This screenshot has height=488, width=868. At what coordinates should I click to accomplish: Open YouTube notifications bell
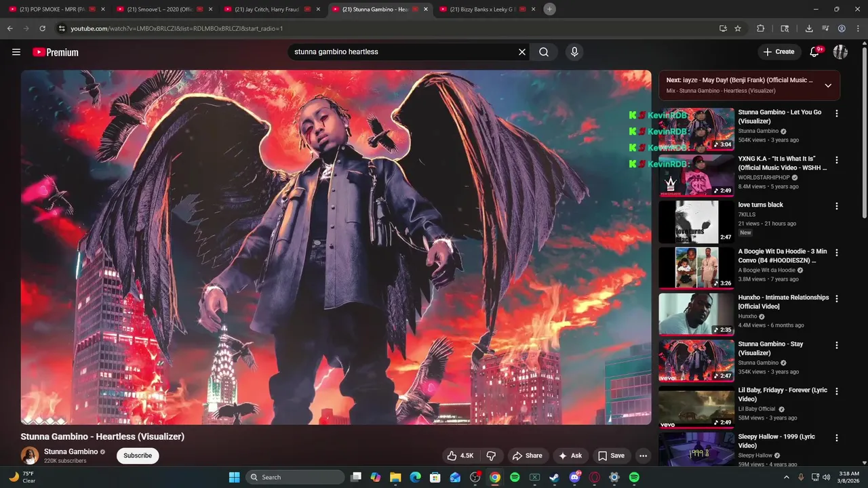coord(815,52)
